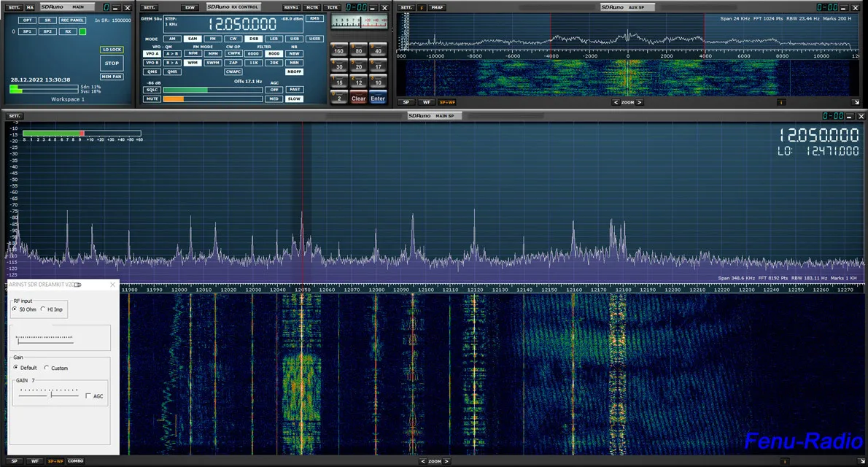
Task: Open the MEM PAN panel
Action: [x=112, y=77]
